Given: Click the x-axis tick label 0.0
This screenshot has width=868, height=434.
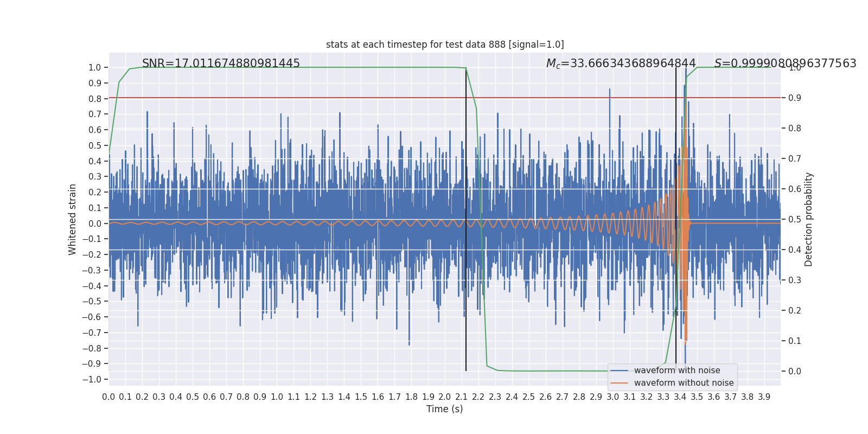Looking at the screenshot, I should (x=108, y=397).
